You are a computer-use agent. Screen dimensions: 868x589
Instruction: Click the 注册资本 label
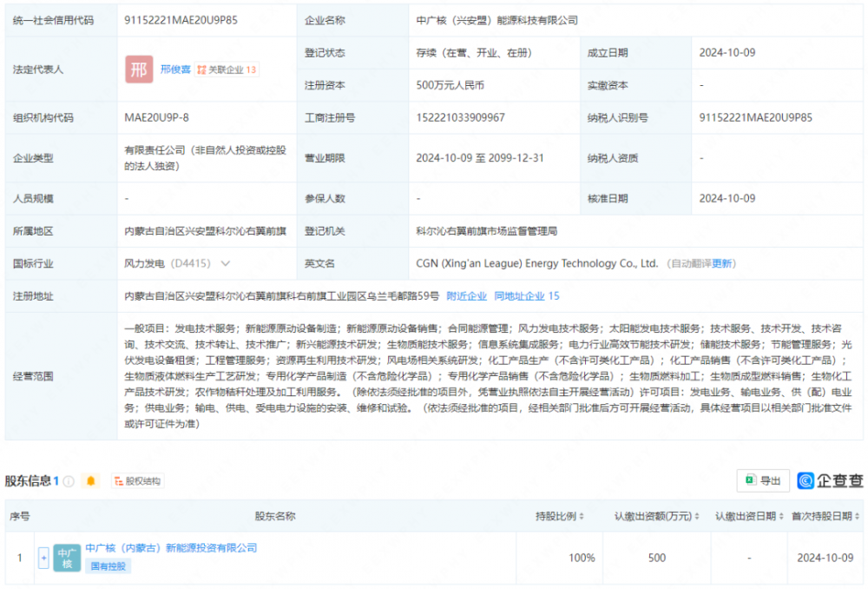(325, 85)
